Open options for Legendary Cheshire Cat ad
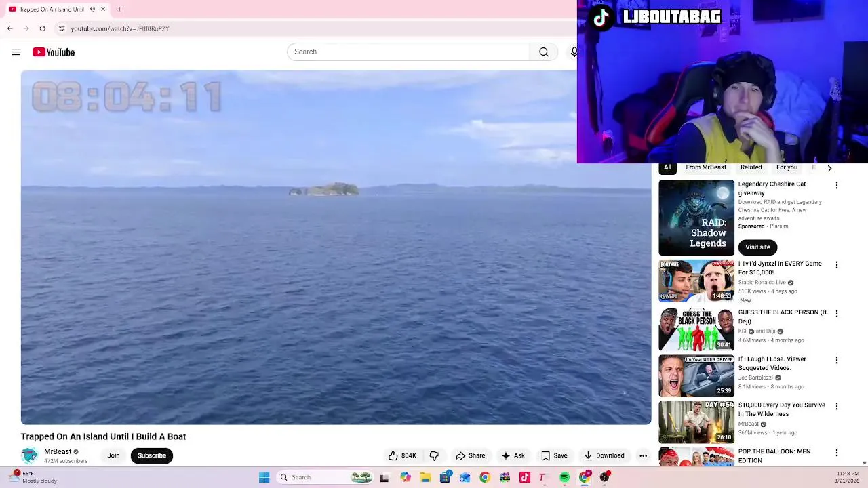The image size is (868, 488). (836, 185)
